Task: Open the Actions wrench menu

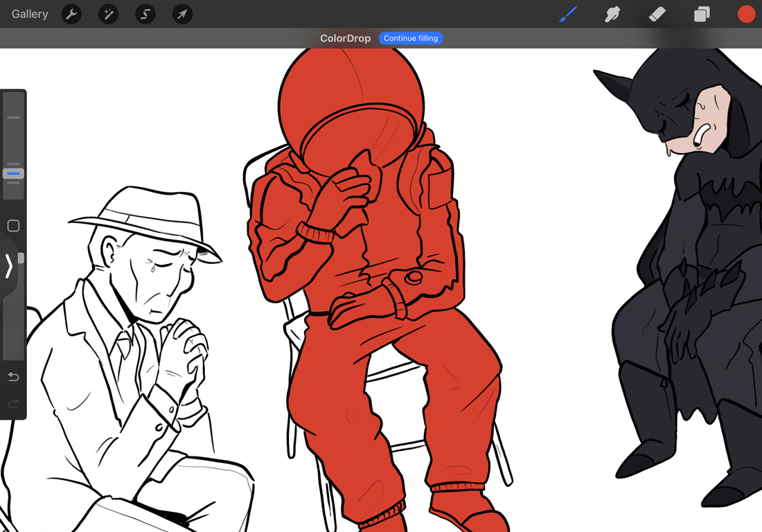Action: point(71,14)
